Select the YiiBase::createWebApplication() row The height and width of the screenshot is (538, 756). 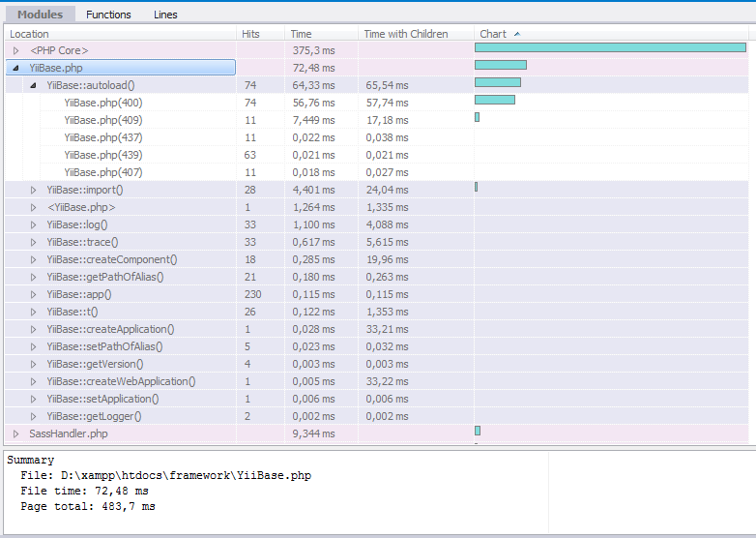pyautogui.click(x=121, y=381)
